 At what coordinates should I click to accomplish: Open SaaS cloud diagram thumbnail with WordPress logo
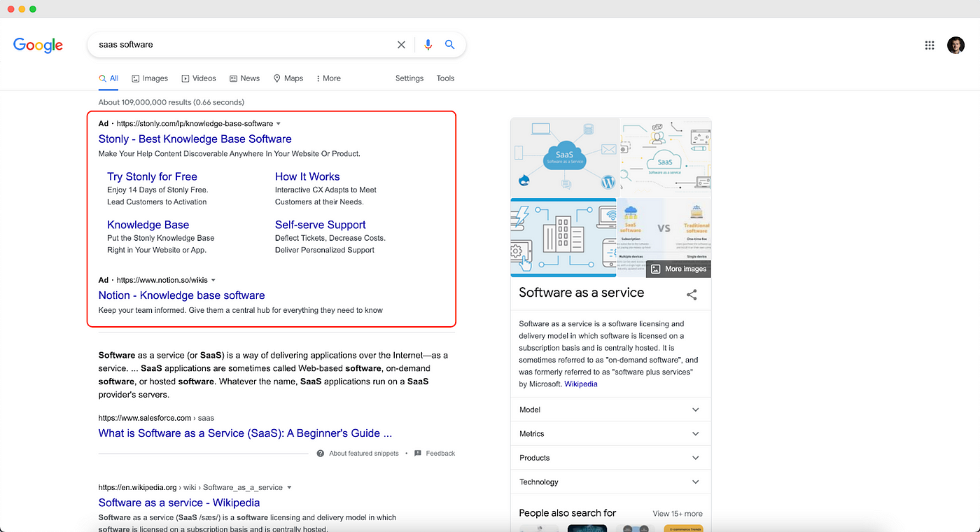pyautogui.click(x=564, y=157)
